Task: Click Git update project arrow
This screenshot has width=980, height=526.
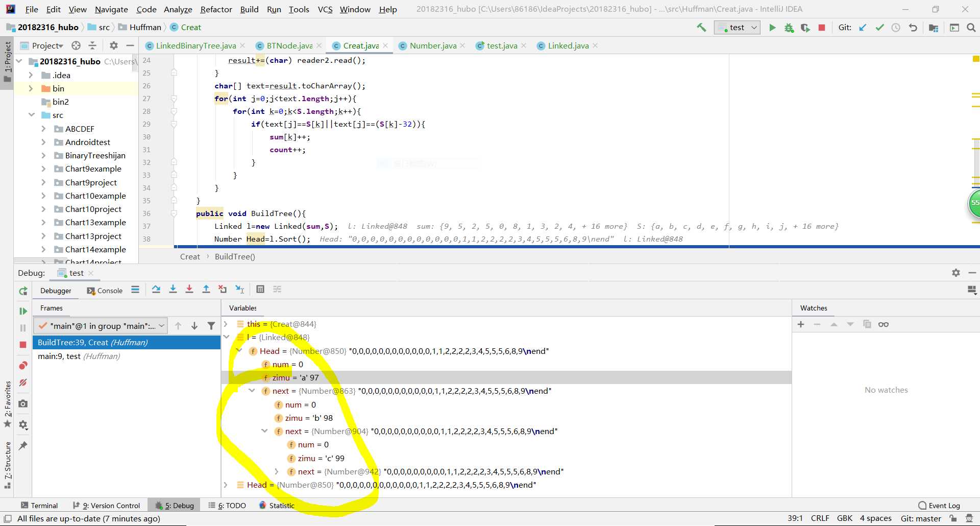Action: 863,28
